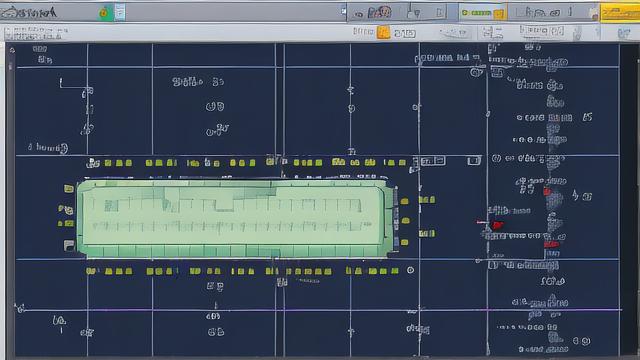
Task: Click the red marker near the right component list
Action: point(497,224)
